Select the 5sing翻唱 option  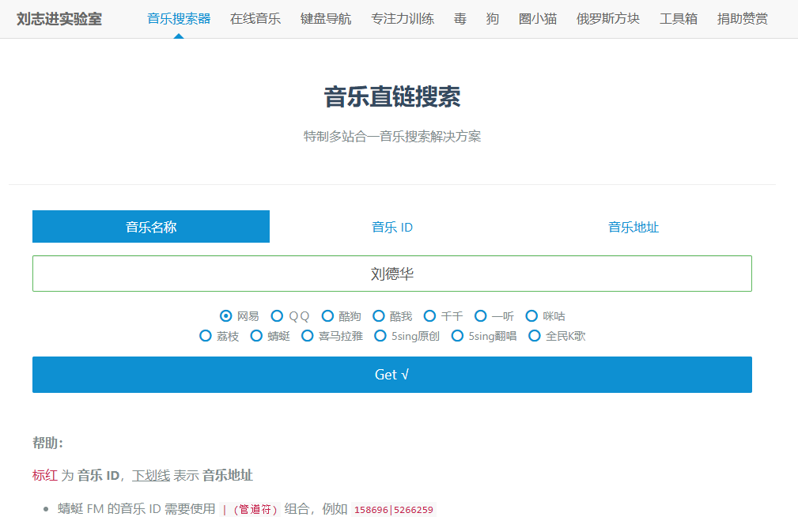tap(458, 336)
